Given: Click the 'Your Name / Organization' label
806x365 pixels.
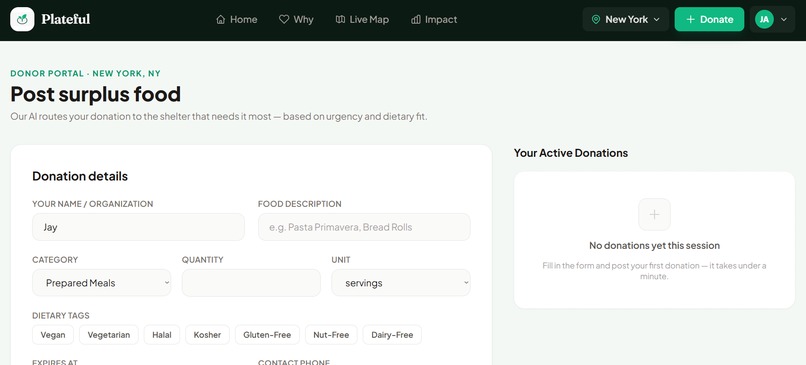Looking at the screenshot, I should (93, 204).
